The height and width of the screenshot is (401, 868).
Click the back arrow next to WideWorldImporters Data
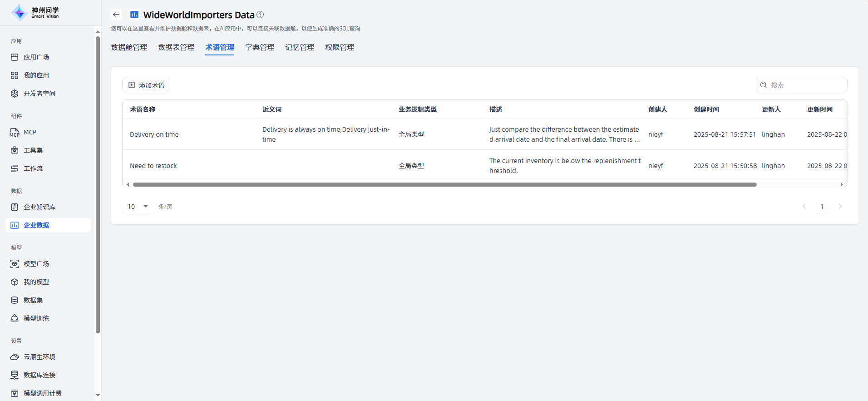click(x=116, y=15)
